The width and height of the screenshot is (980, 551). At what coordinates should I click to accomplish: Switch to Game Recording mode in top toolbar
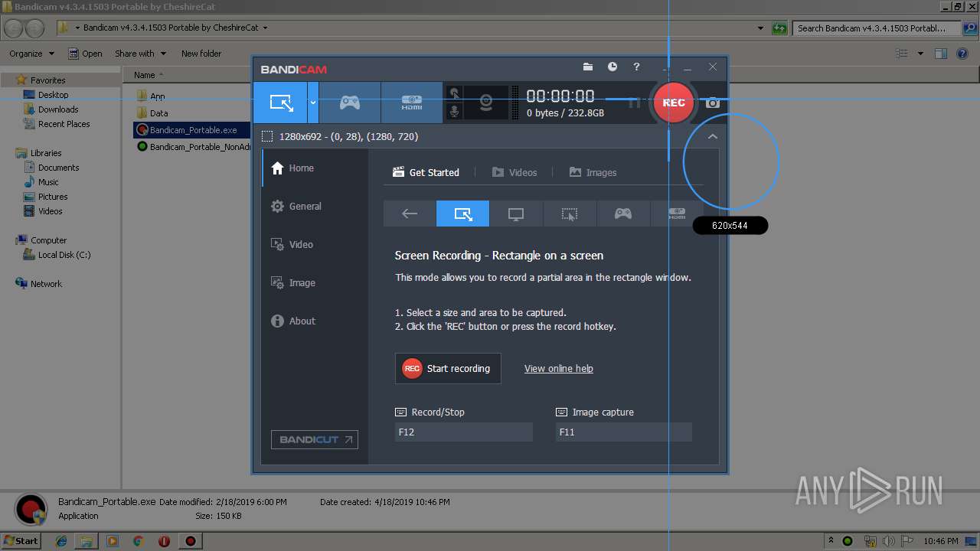pos(350,103)
